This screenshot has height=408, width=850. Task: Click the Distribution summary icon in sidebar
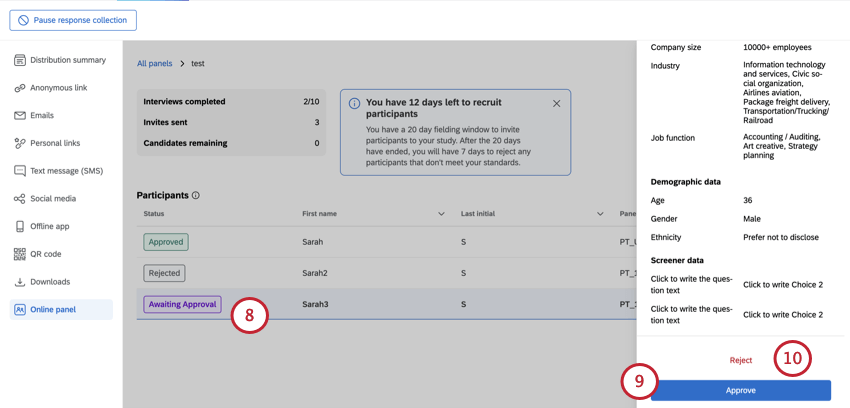[20, 60]
